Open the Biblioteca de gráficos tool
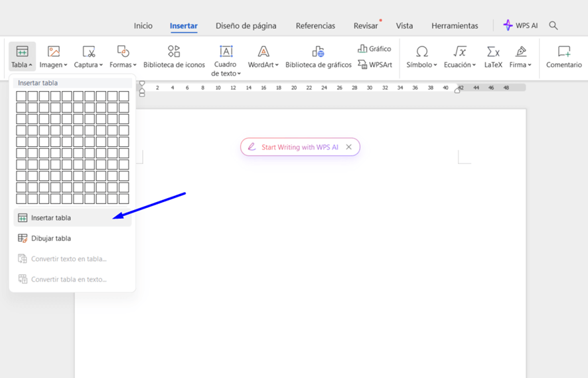Screen dimensions: 588x378 [x=318, y=52]
